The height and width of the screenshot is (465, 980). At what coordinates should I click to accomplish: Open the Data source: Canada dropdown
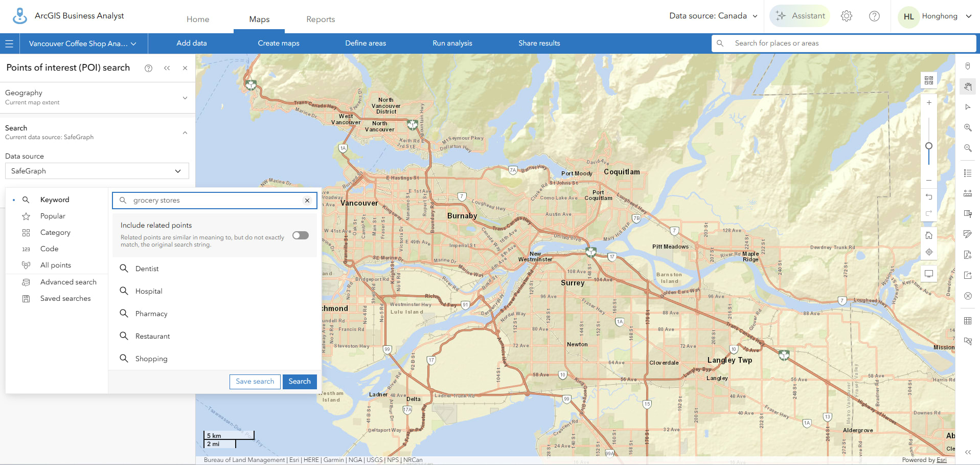point(713,16)
